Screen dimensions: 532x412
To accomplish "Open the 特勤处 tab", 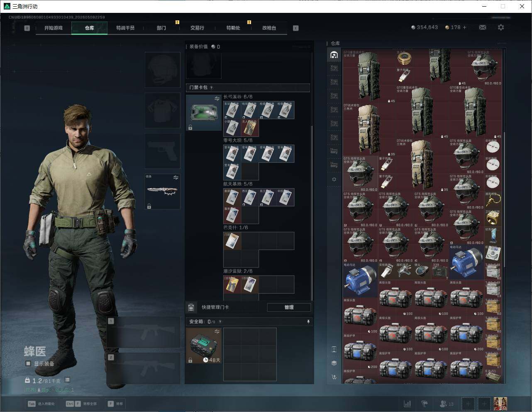I will tap(233, 28).
